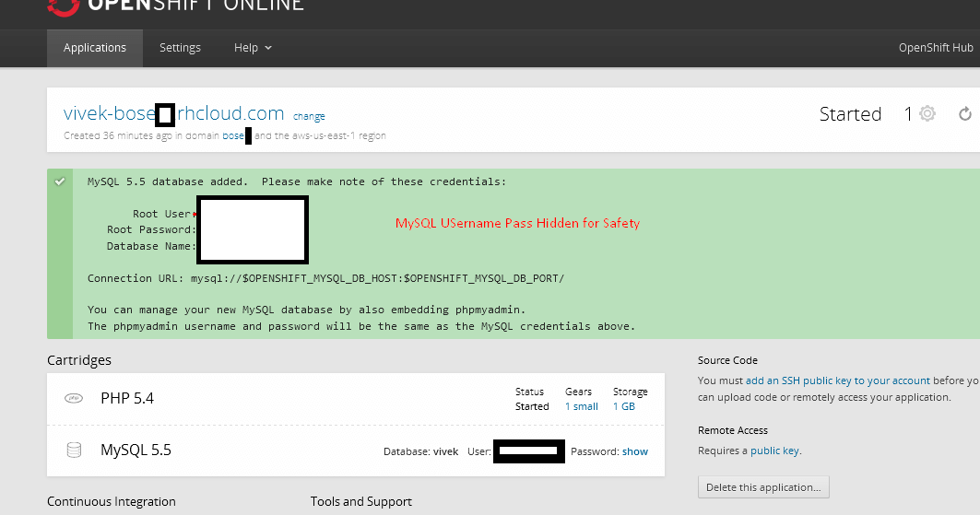Screen dimensions: 980x515
Task: Select the PHP 5.4 cartridge name
Action: coord(127,398)
